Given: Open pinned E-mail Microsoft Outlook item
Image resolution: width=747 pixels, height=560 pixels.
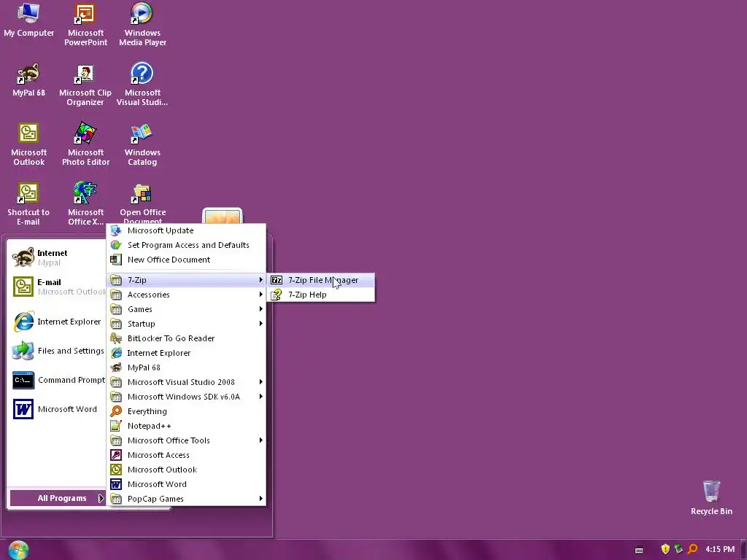Looking at the screenshot, I should coord(57,287).
